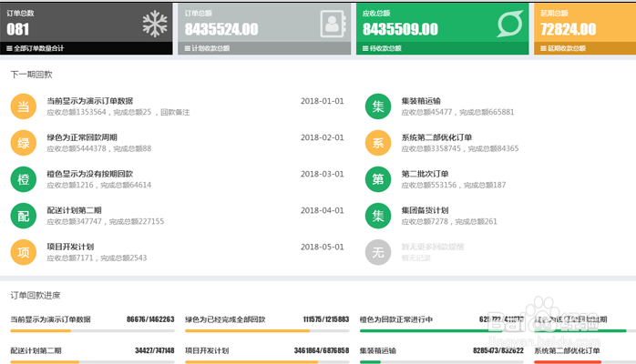636x364 pixels.
Task: Click the 订单回款进度 section heading
Action: (x=36, y=296)
